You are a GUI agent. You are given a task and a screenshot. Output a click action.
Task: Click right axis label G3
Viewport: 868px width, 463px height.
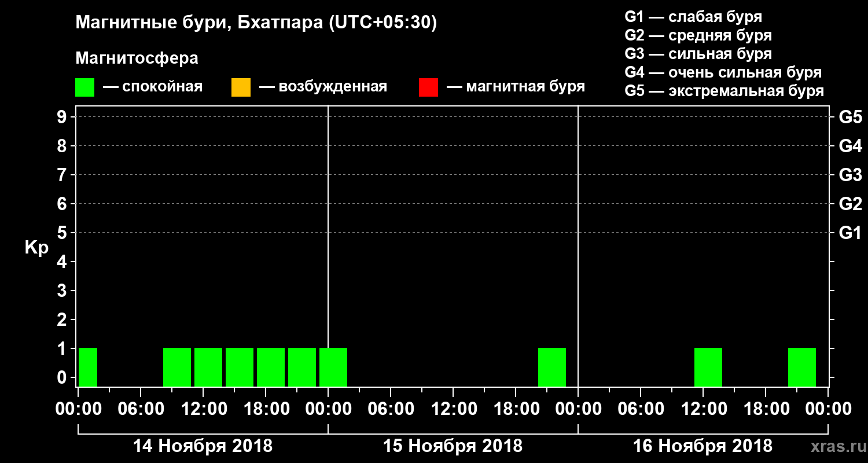850,175
